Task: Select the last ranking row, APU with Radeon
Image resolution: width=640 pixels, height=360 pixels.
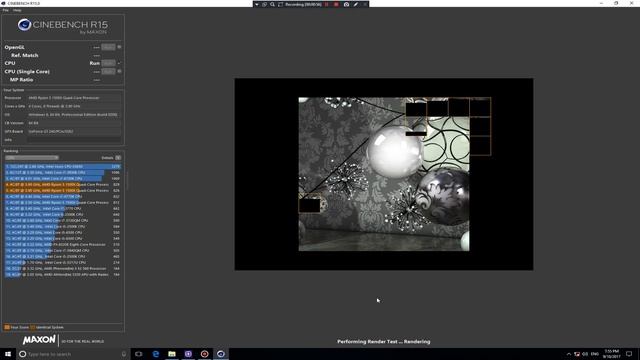Action: click(x=63, y=275)
